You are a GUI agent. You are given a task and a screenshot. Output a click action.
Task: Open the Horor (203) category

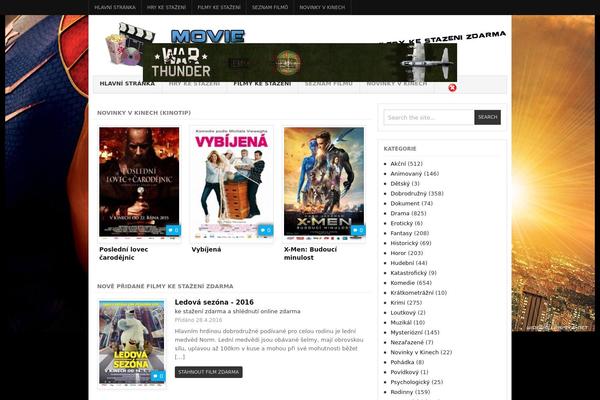tap(407, 253)
